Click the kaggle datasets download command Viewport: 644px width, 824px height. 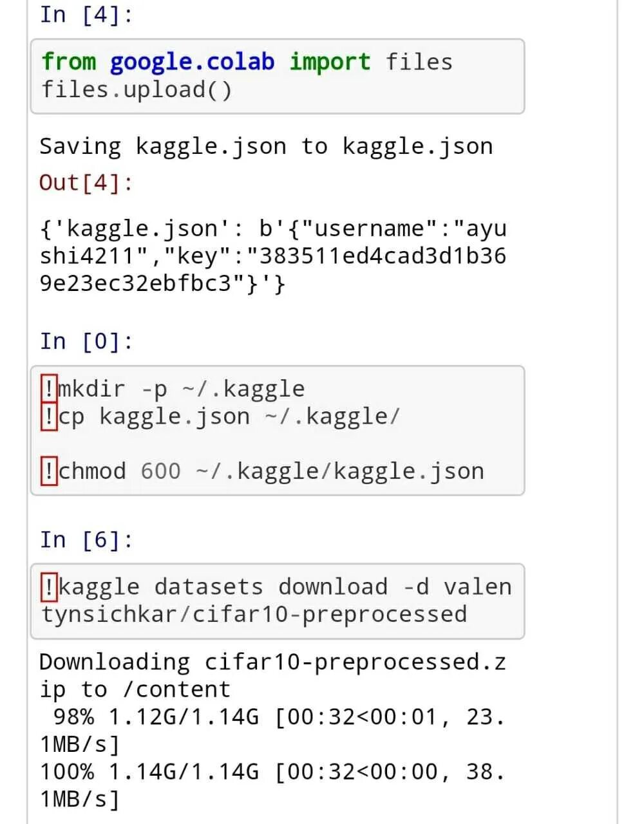pos(222,587)
